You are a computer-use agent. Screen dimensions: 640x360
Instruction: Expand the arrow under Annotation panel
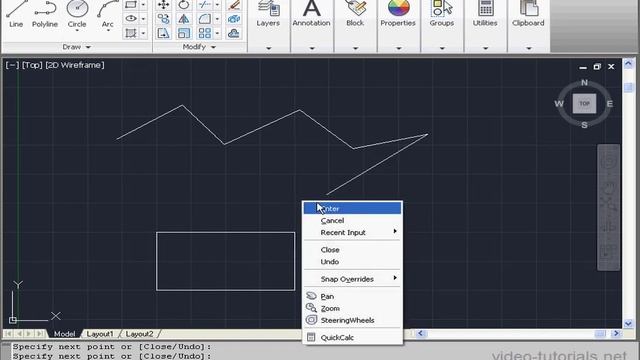312,48
